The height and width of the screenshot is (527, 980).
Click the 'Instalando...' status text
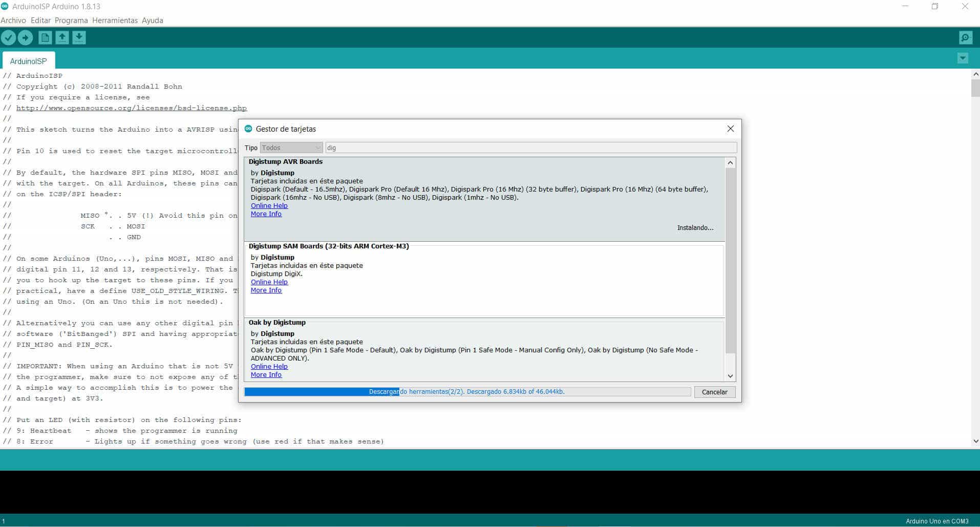point(695,227)
